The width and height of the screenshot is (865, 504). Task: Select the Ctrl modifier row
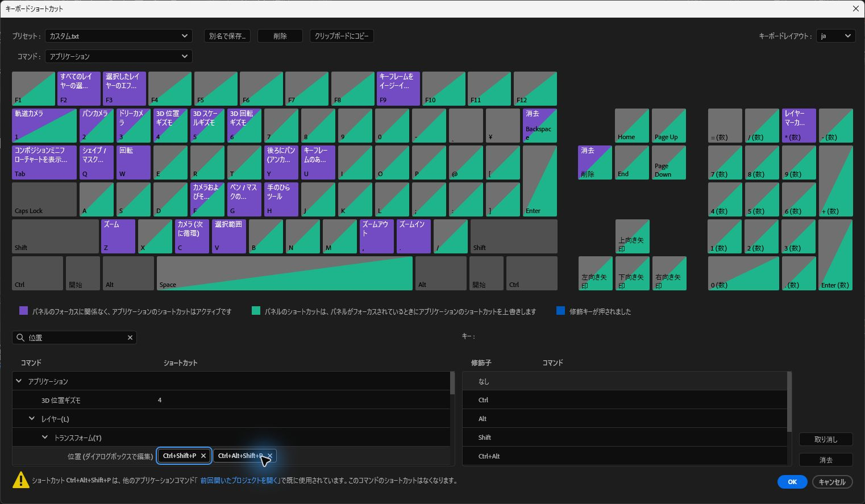625,400
